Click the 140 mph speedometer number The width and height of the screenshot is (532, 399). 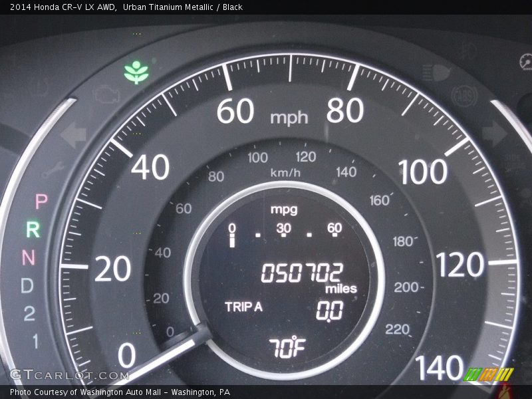[440, 368]
